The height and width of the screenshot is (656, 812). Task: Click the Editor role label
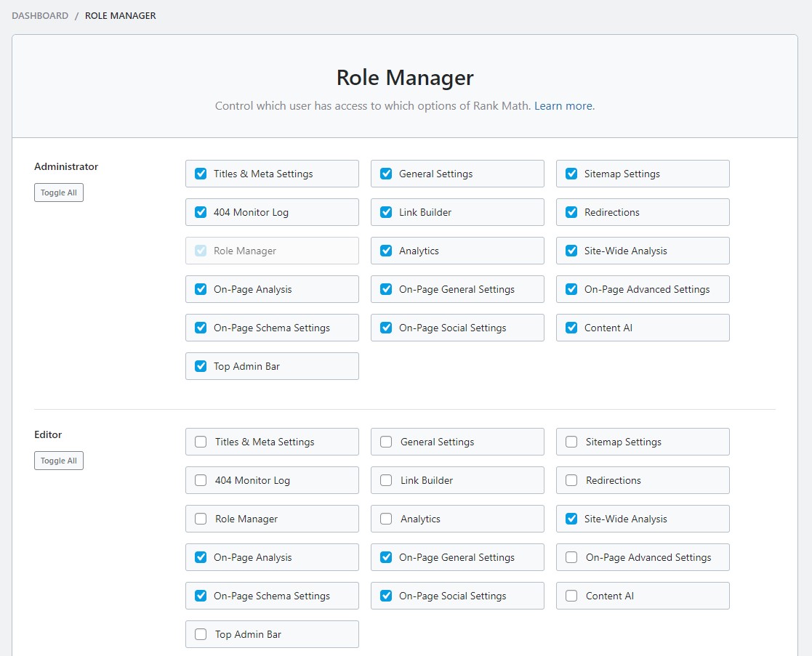pyautogui.click(x=48, y=434)
